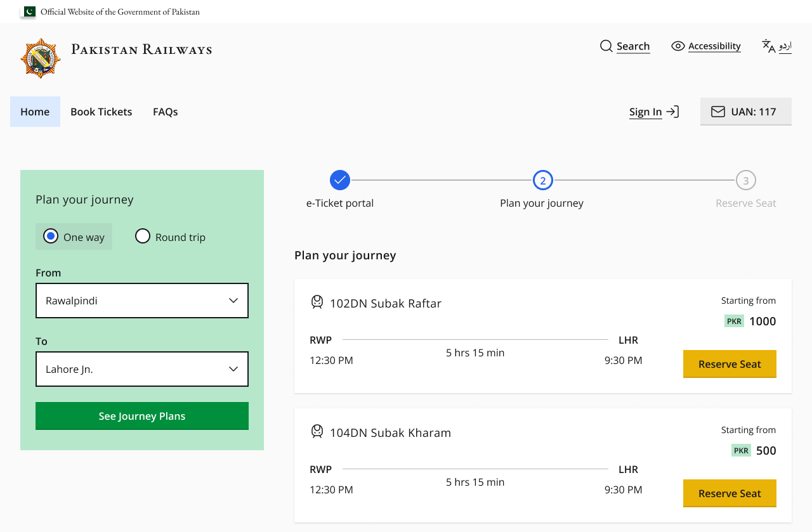Select the One way radio button
Viewport: 812px width, 532px height.
pos(51,237)
